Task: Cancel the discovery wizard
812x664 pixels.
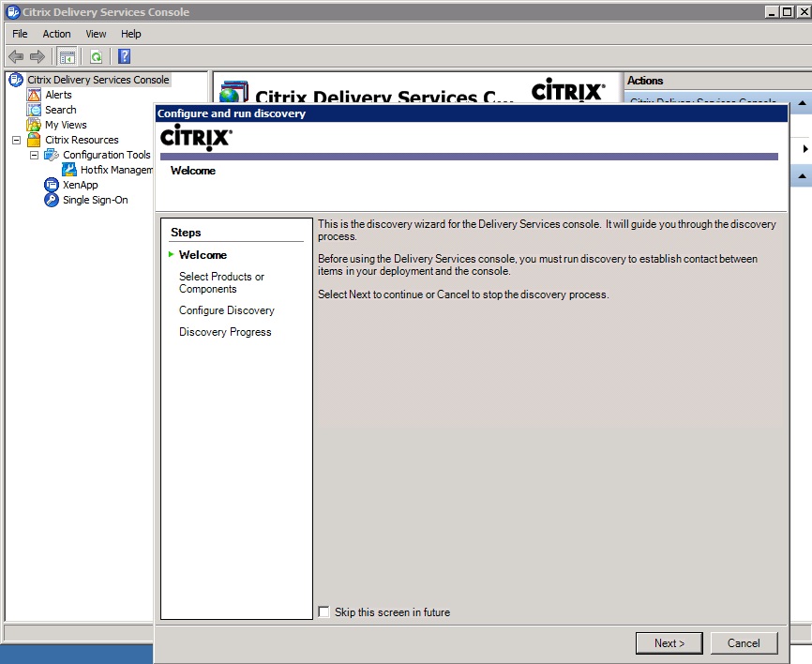Action: coord(743,642)
